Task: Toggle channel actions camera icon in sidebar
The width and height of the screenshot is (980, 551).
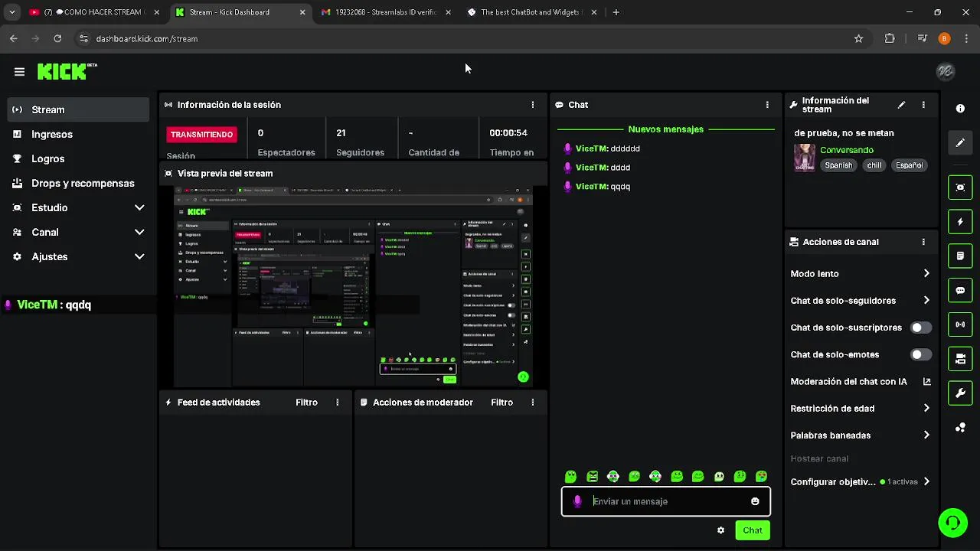Action: pyautogui.click(x=960, y=359)
